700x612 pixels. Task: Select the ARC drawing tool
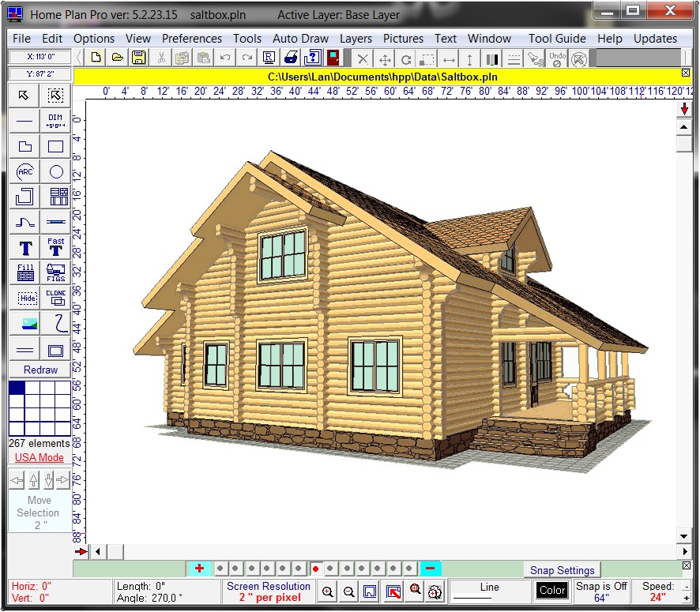point(25,171)
